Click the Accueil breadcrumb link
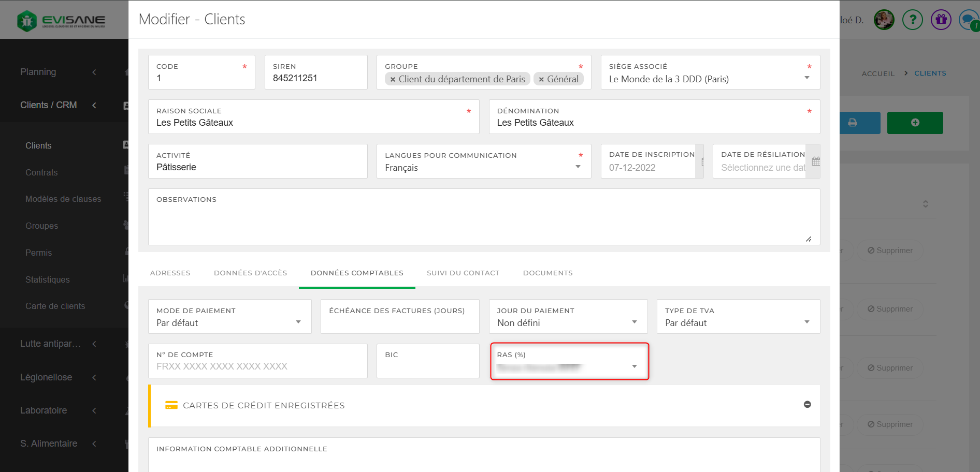Viewport: 980px width, 472px height. (878, 73)
